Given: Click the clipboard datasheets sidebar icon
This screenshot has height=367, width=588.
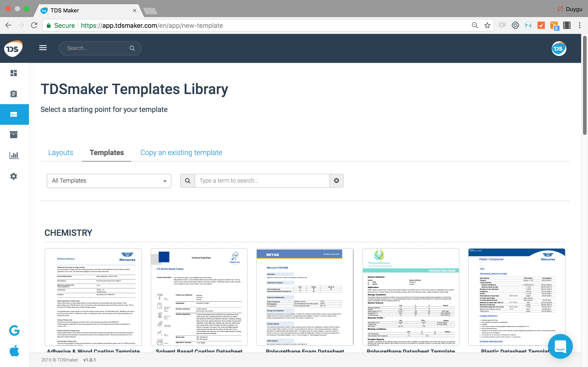Looking at the screenshot, I should [14, 94].
